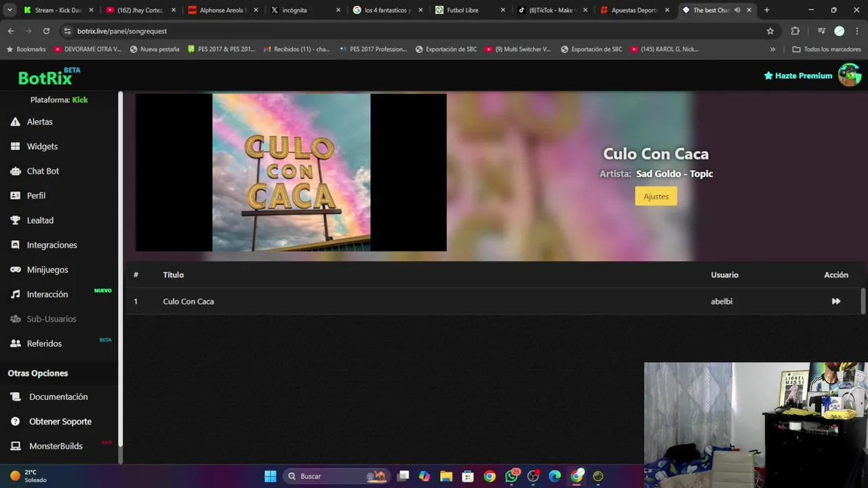Click queue row title Culo Con Caca
868x488 pixels.
pos(189,302)
